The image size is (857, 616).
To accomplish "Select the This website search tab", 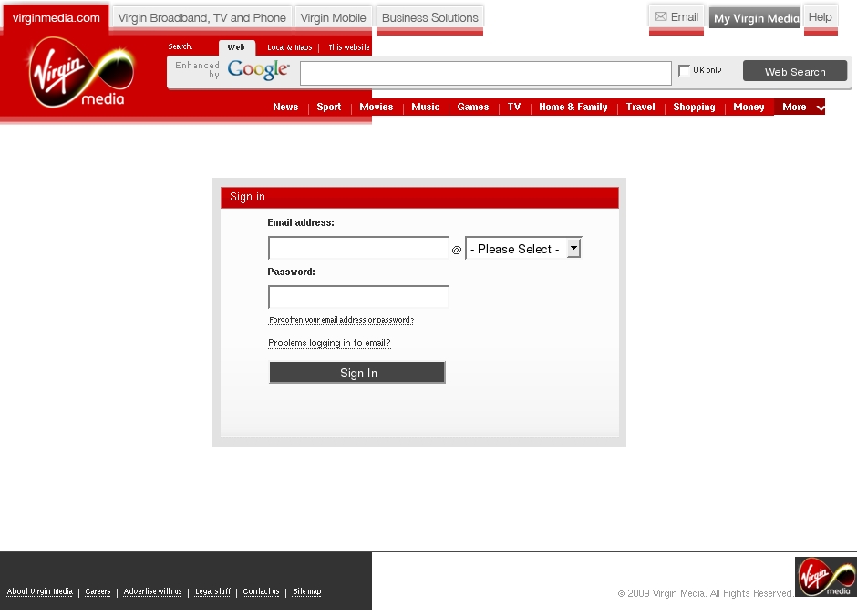I will 348,47.
